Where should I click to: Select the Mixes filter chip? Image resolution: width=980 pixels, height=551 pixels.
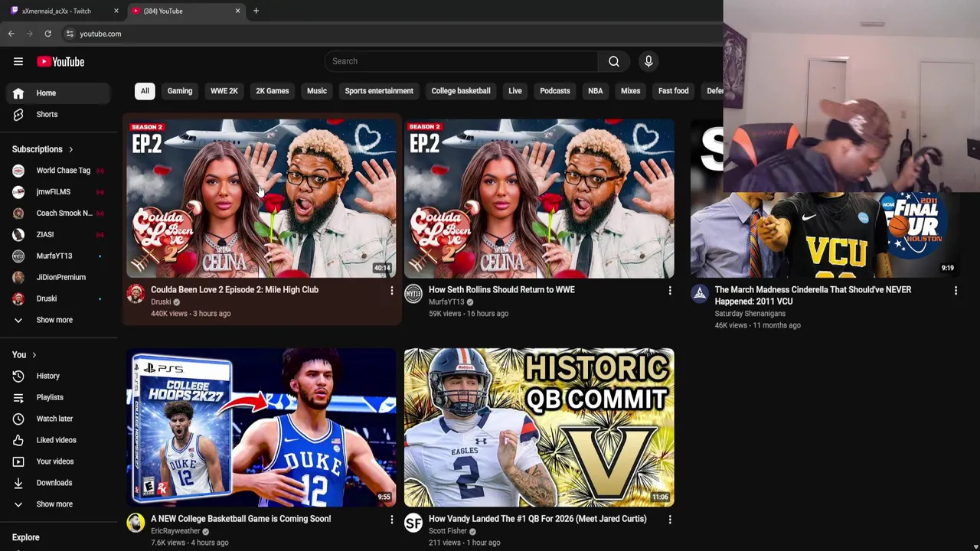(x=631, y=91)
